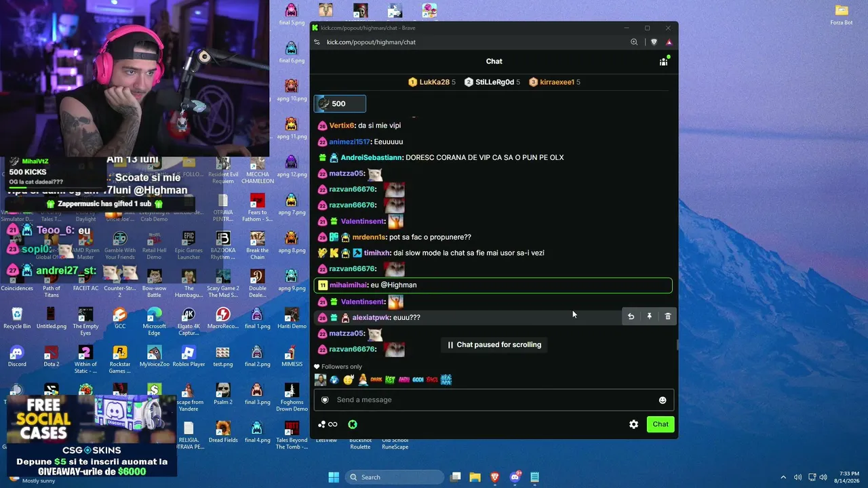868x488 pixels.
Task: Open the 500 Kicks gift badge
Action: click(x=340, y=104)
